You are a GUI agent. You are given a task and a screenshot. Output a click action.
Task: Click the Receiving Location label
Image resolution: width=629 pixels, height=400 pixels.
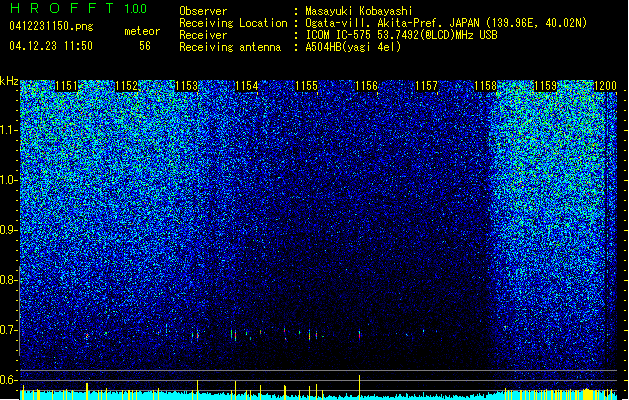pyautogui.click(x=233, y=23)
